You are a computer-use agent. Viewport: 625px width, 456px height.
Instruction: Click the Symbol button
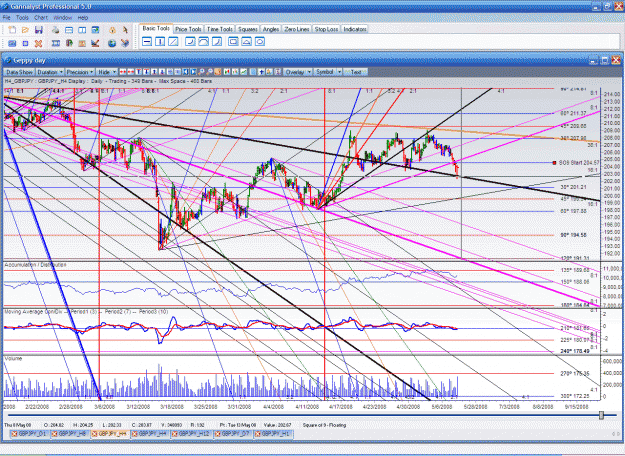pyautogui.click(x=325, y=72)
